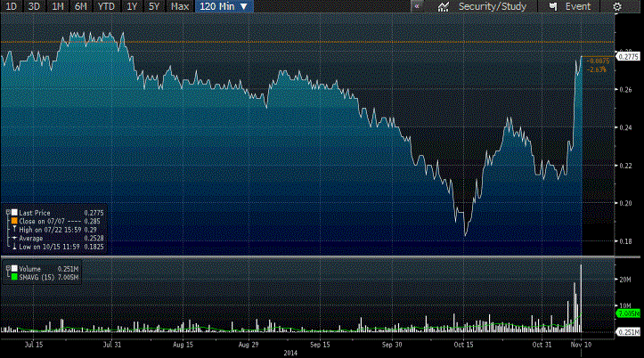644x358 pixels.
Task: Click the green SMAVG (15) swatch
Action: 12,276
